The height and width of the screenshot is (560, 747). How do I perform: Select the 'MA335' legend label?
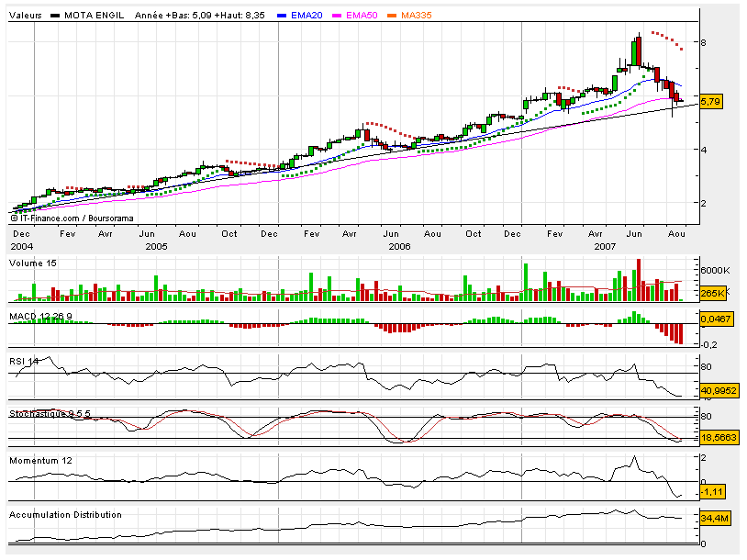pyautogui.click(x=417, y=16)
